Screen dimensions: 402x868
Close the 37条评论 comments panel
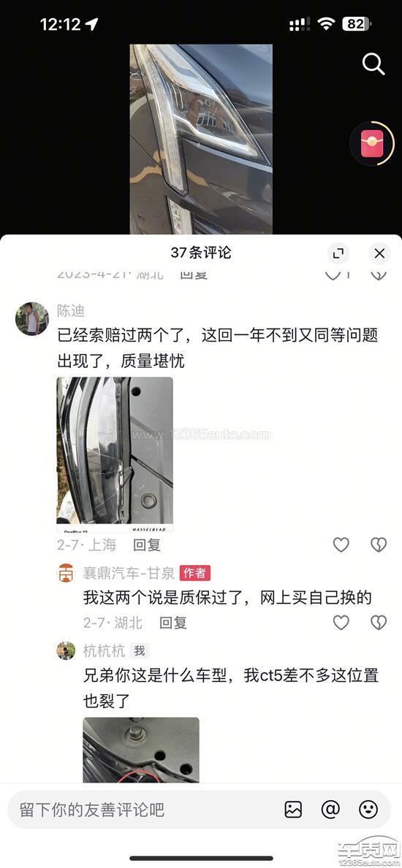pos(379,253)
